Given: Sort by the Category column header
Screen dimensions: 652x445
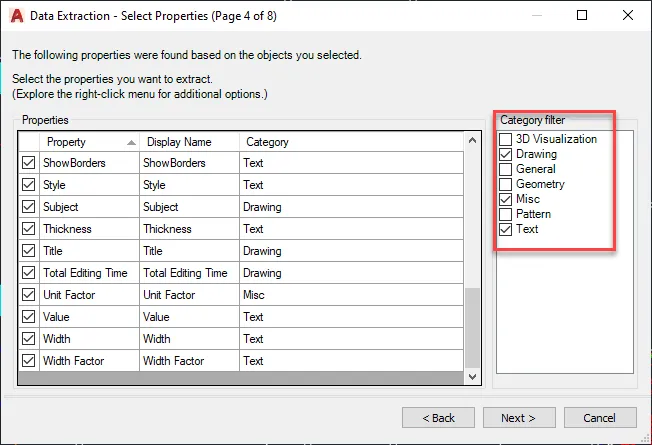Looking at the screenshot, I should 351,142.
